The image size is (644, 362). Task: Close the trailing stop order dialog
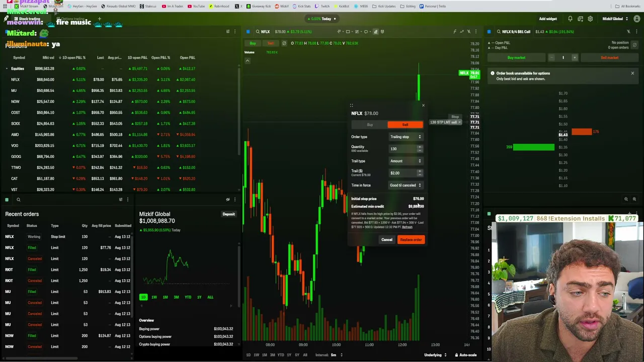pyautogui.click(x=423, y=106)
